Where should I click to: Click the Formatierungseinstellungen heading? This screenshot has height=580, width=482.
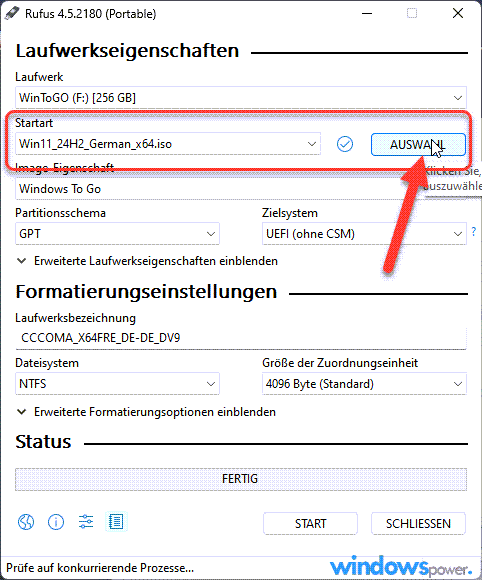tap(146, 292)
